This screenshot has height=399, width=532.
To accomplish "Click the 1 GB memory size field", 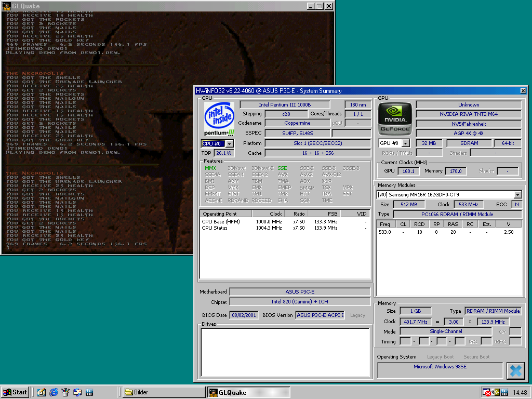I will (416, 311).
